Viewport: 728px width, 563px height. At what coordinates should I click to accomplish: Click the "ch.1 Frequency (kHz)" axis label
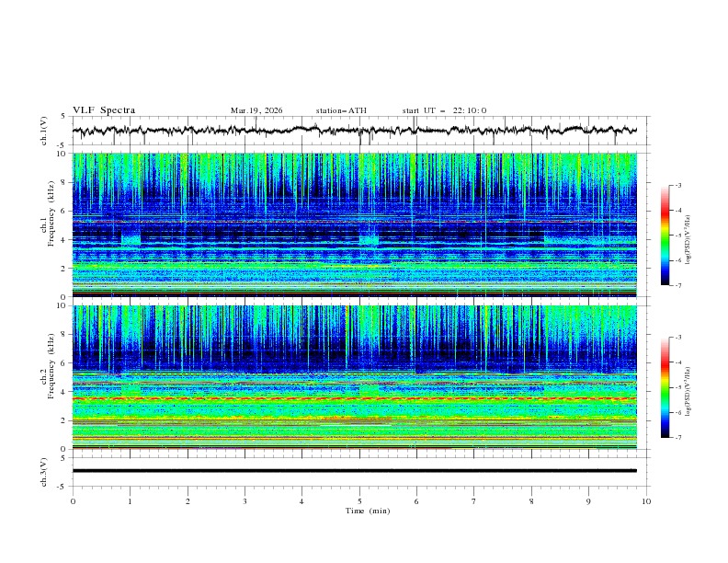click(x=47, y=213)
